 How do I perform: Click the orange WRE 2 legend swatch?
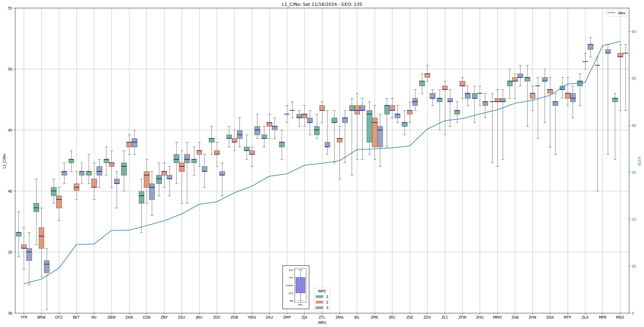(x=319, y=302)
